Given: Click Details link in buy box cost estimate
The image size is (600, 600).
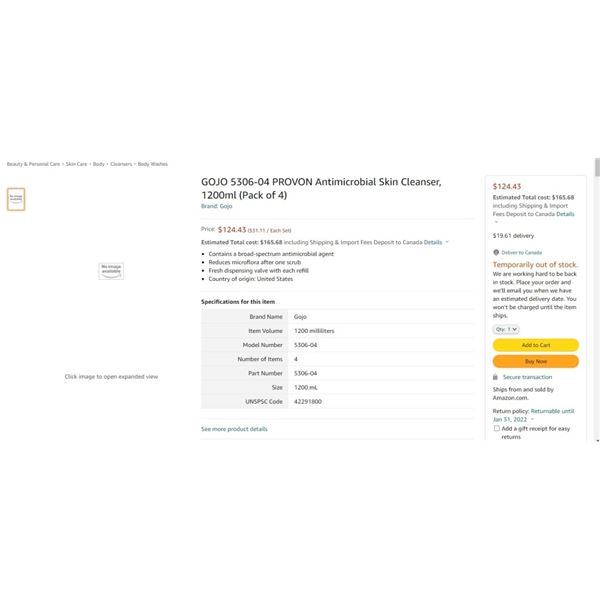Looking at the screenshot, I should (x=566, y=213).
